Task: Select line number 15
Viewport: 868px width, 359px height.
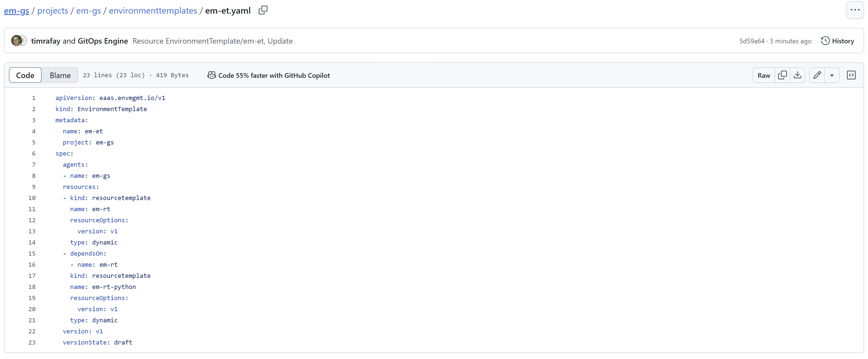Action: point(32,253)
